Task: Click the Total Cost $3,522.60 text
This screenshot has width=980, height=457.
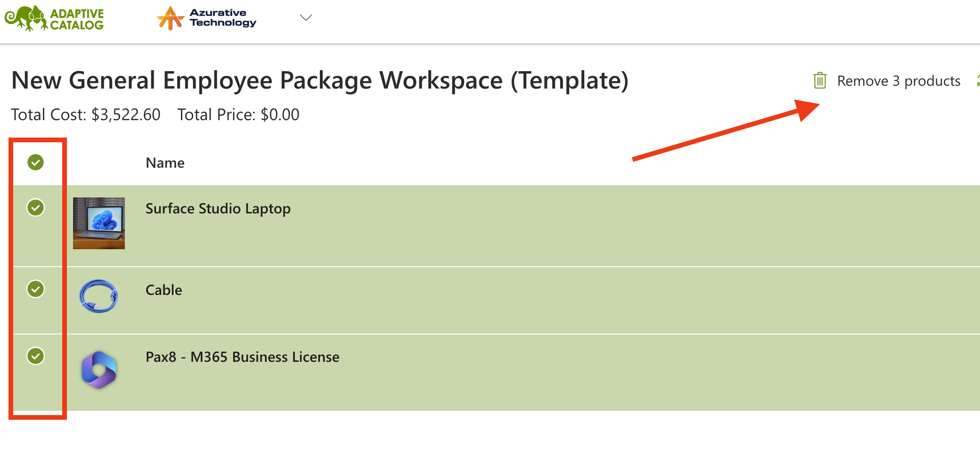Action: click(86, 114)
